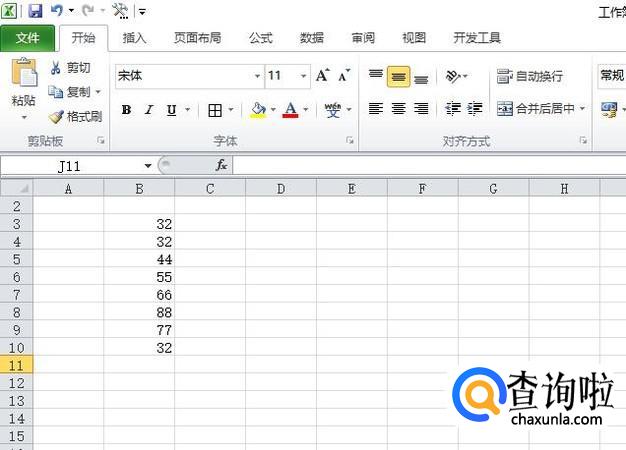The height and width of the screenshot is (450, 626).
Task: Select cell containing 66
Action: [x=139, y=295]
